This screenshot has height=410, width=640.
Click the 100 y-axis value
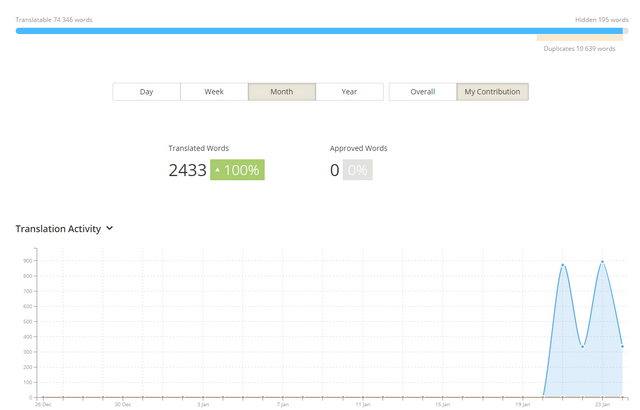[x=27, y=382]
